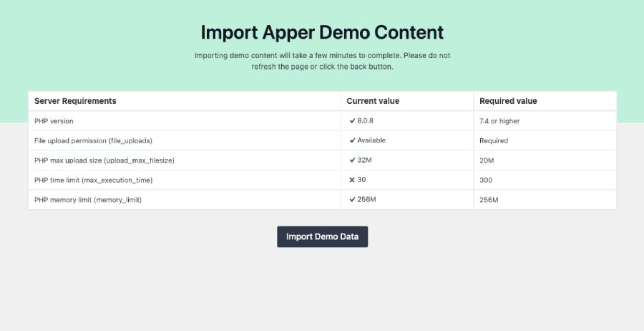The height and width of the screenshot is (331, 644).
Task: Select the Import Apper Demo Content heading
Action: click(323, 32)
